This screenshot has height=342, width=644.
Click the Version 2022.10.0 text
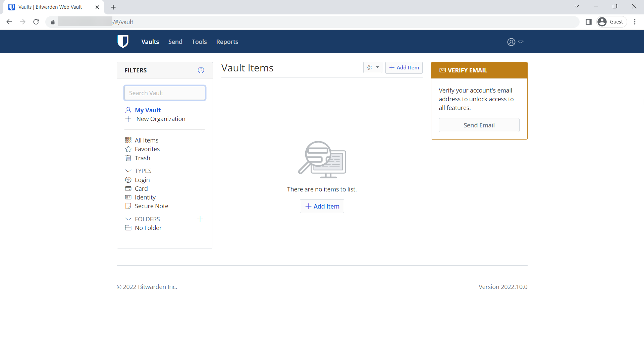pos(503,287)
